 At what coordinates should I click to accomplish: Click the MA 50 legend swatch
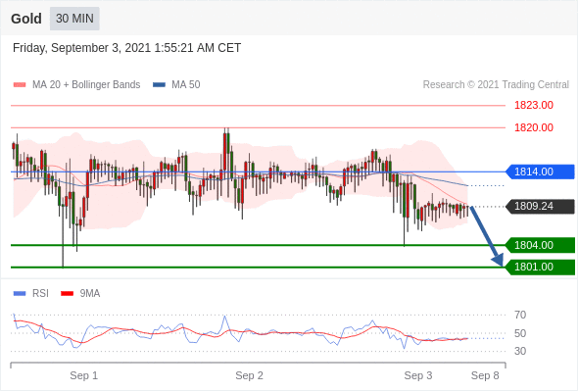pos(159,85)
